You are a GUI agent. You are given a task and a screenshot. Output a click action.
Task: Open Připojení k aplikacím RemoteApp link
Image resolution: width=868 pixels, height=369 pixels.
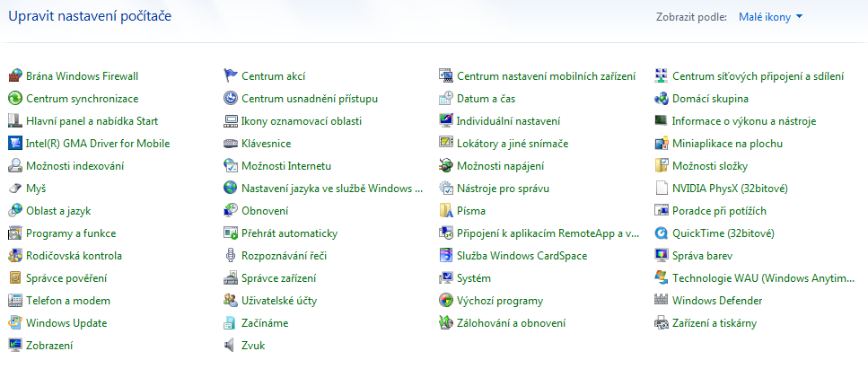point(548,233)
